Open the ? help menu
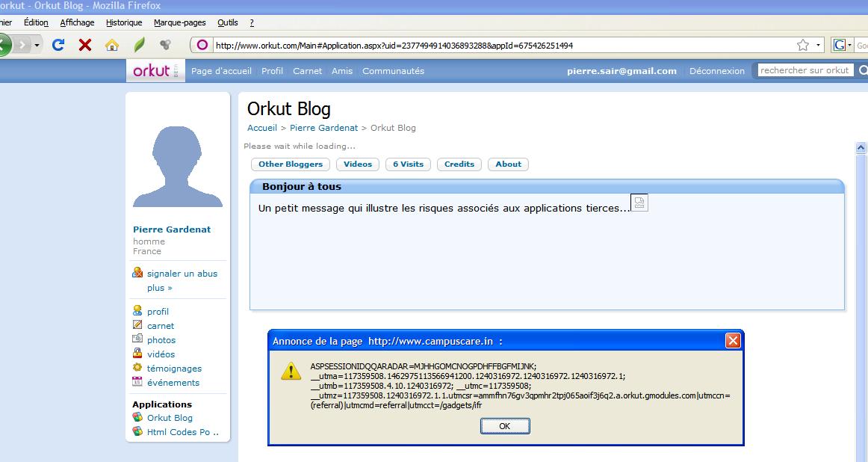The image size is (868, 462). (x=252, y=22)
